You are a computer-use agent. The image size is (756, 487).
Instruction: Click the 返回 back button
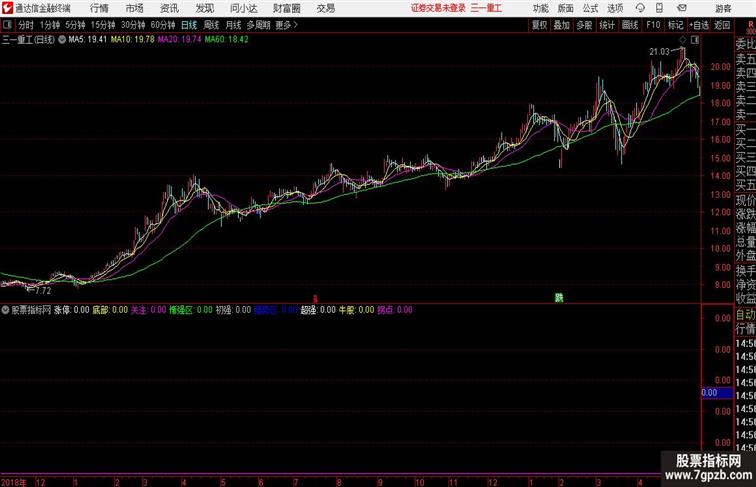click(x=722, y=25)
